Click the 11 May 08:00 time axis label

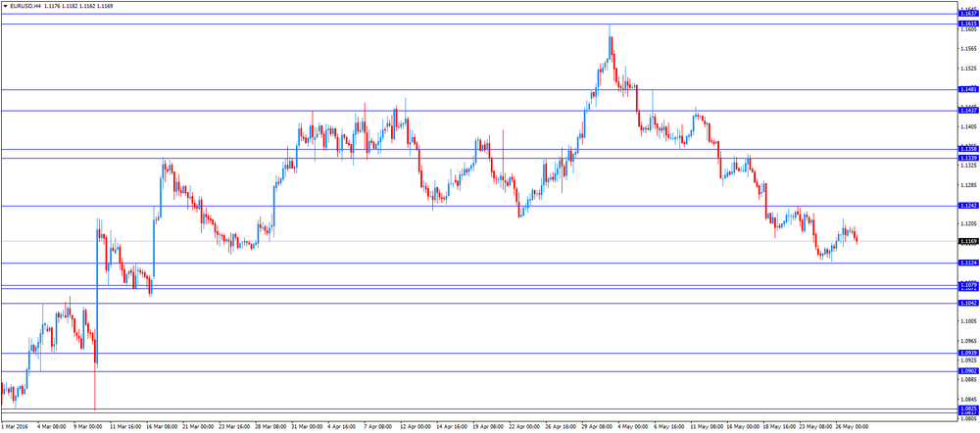point(707,427)
